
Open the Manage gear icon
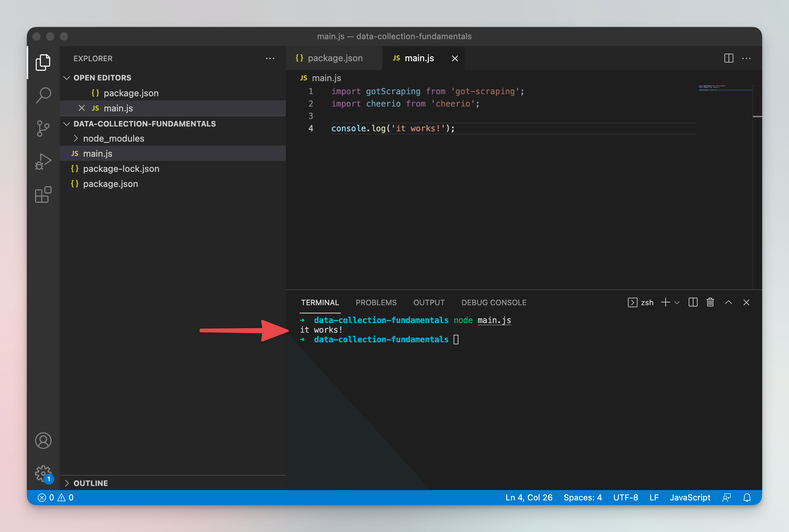pos(43,473)
